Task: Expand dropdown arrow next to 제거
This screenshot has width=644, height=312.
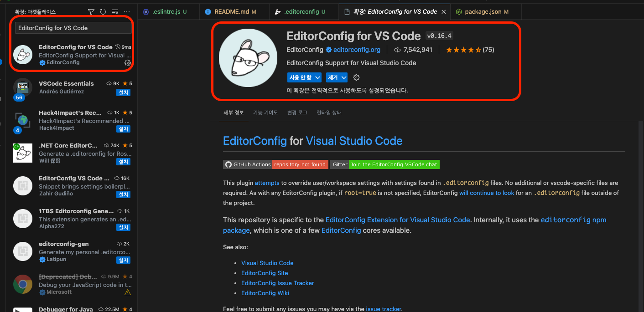Action: point(344,78)
